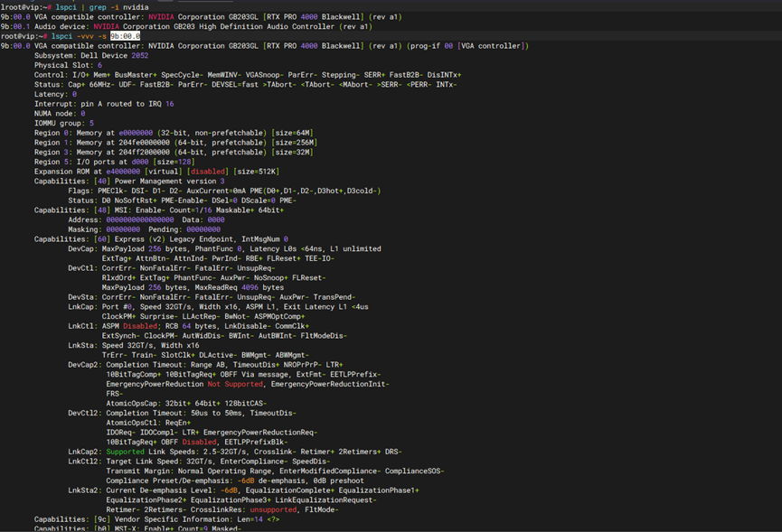The height and width of the screenshot is (532, 782).
Task: Click 'Compliance Preset/De-emphasis: -6dB' line
Action: [x=235, y=481]
